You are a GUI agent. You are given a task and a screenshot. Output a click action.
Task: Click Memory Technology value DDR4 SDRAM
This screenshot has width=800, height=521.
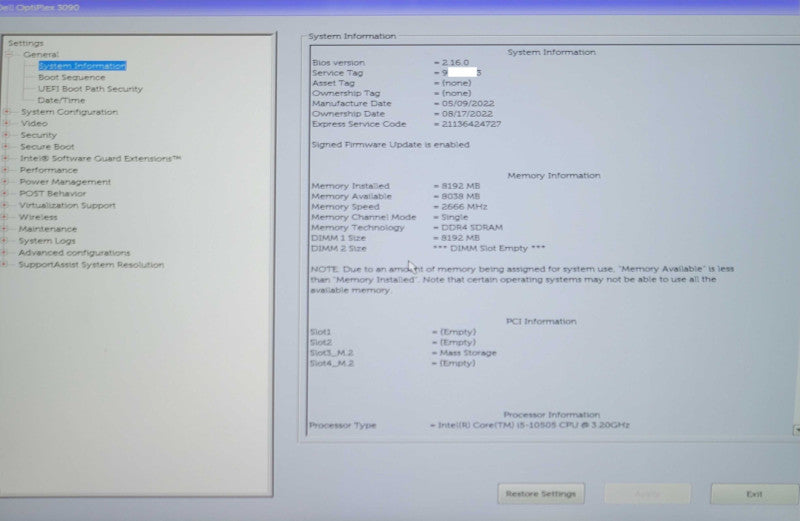coord(472,228)
